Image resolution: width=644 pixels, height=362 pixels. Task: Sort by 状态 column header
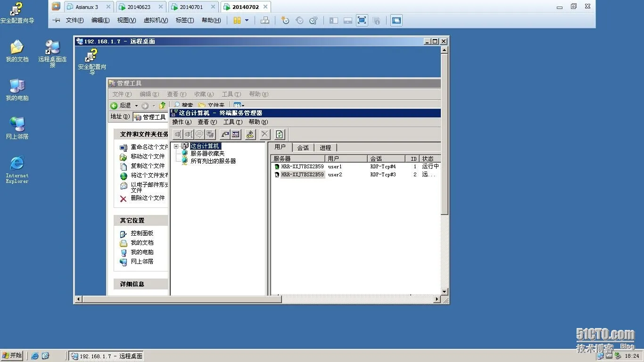[x=430, y=158]
